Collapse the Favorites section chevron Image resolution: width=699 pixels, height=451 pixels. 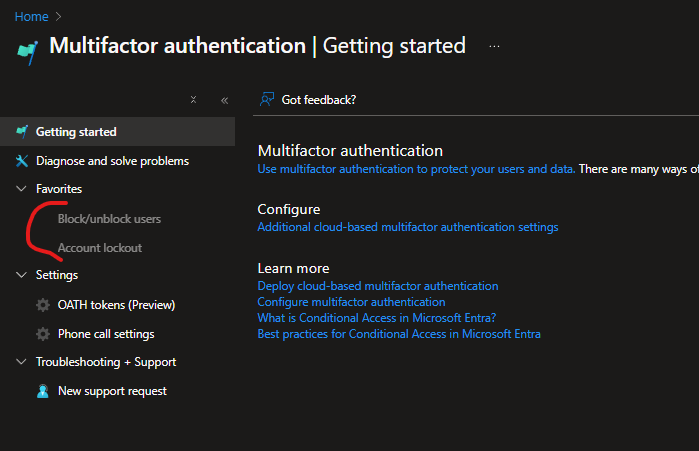click(x=21, y=189)
